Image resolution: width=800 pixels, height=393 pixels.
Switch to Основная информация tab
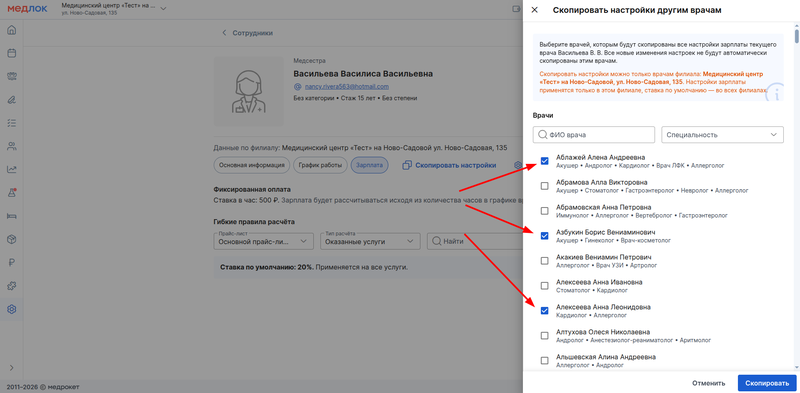[x=252, y=165]
